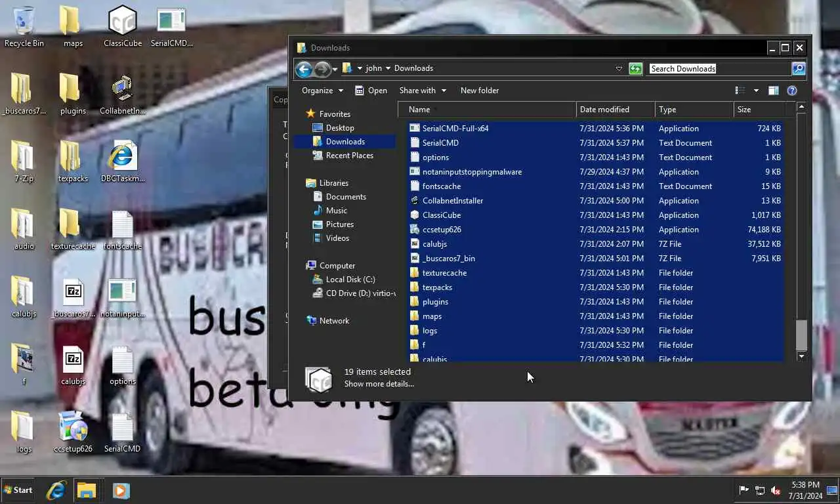Select the SerialCMD text file on desktop

coord(123,433)
